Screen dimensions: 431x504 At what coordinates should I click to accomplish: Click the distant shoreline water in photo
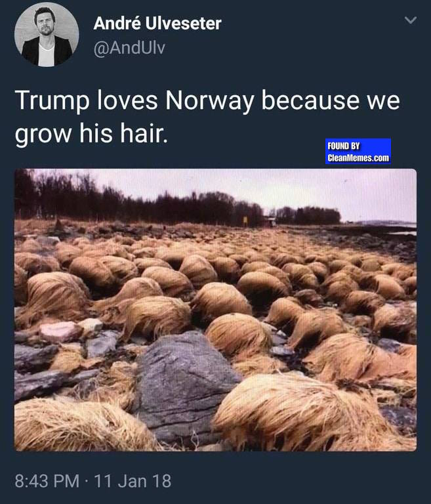[x=405, y=232]
